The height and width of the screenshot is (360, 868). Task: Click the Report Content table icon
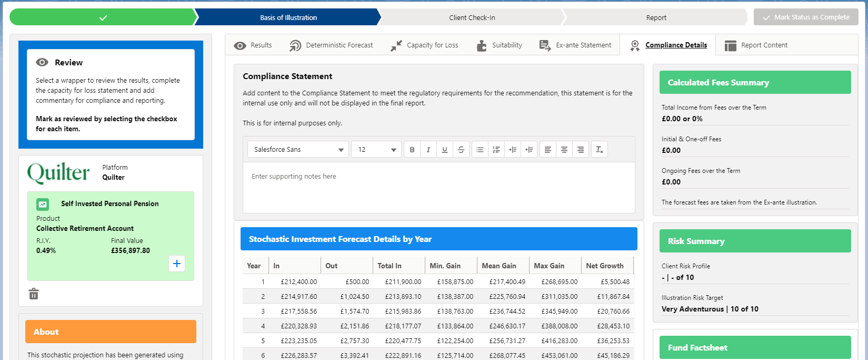point(731,46)
